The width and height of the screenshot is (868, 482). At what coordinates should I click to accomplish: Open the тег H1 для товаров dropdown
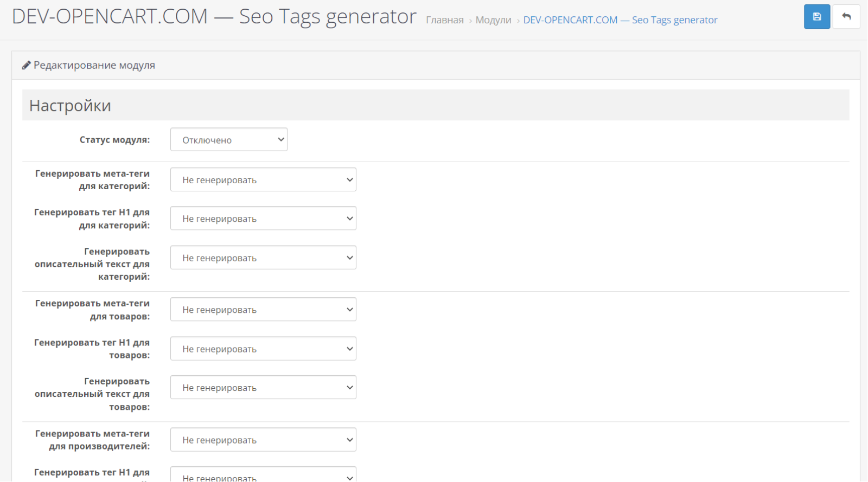(263, 349)
